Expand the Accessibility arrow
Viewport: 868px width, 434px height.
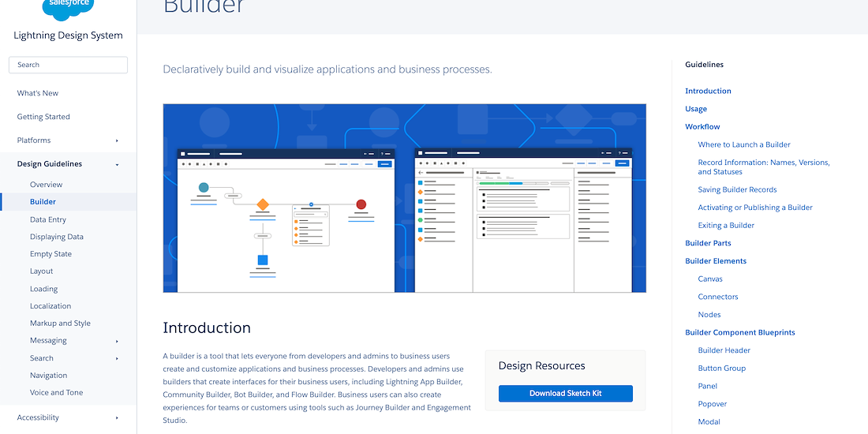pyautogui.click(x=117, y=418)
